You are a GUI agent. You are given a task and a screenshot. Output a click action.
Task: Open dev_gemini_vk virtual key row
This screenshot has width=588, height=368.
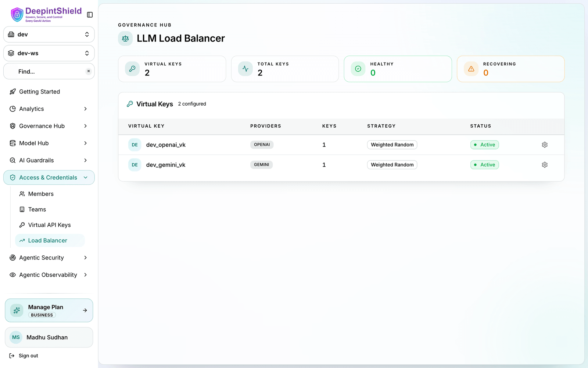click(x=341, y=165)
